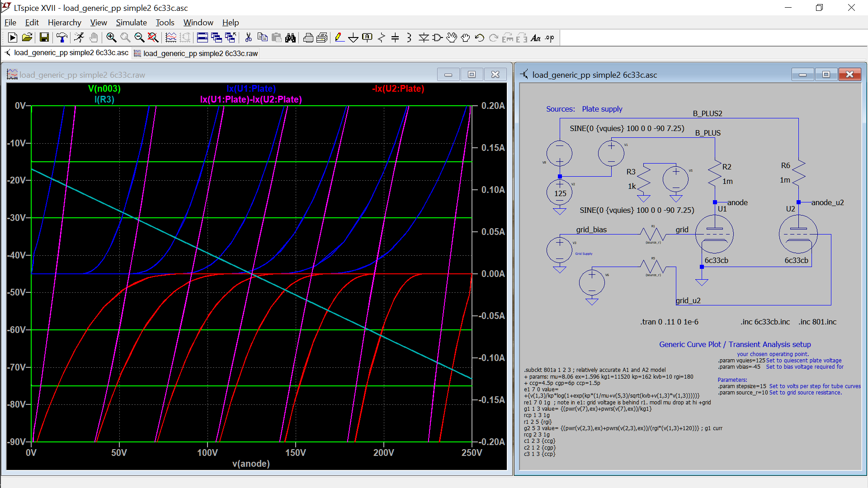Image resolution: width=868 pixels, height=488 pixels.
Task: Run the simulation with the running man icon
Action: [x=79, y=38]
